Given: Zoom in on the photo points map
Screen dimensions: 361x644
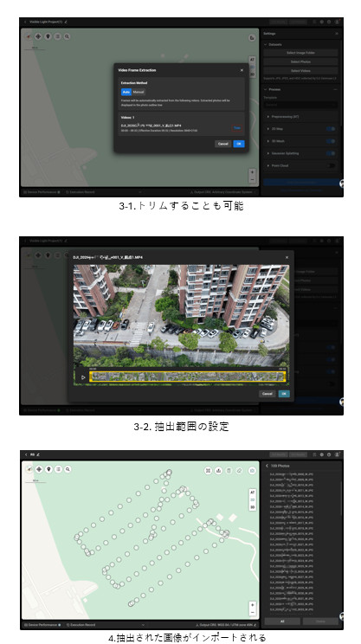Looking at the screenshot, I should pos(252,605).
